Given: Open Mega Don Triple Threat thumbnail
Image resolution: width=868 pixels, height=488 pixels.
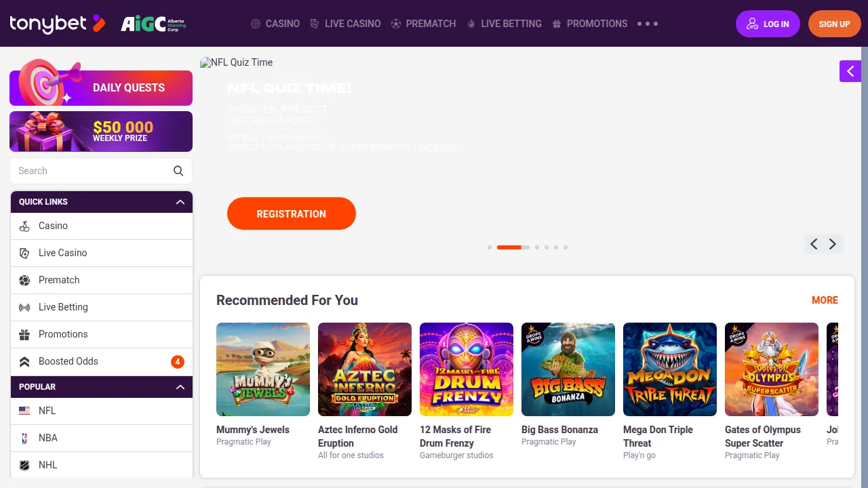Looking at the screenshot, I should [670, 369].
